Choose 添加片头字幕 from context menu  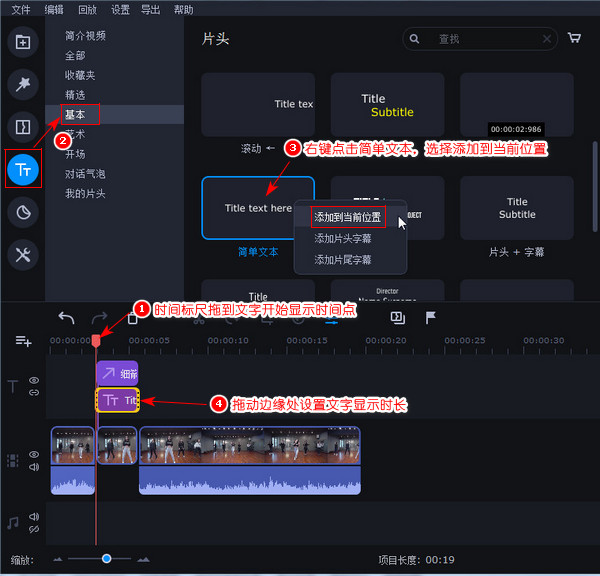(350, 238)
